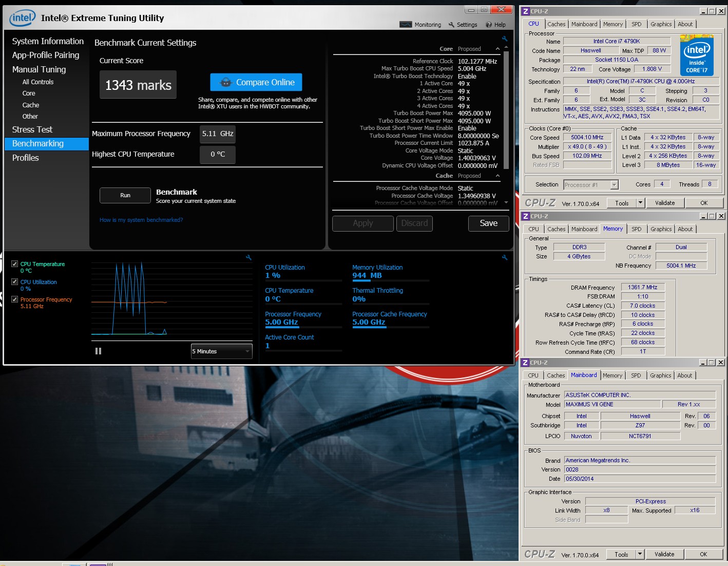The width and height of the screenshot is (728, 566).
Task: Switch to Mainboard tab in top CPU-Z window
Action: tap(584, 24)
